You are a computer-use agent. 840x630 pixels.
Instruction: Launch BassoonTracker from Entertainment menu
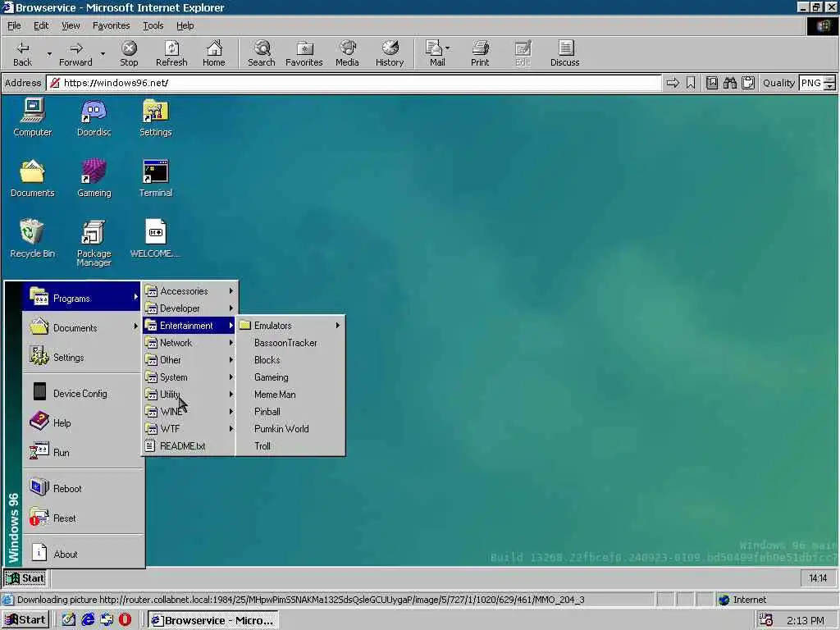pyautogui.click(x=290, y=343)
